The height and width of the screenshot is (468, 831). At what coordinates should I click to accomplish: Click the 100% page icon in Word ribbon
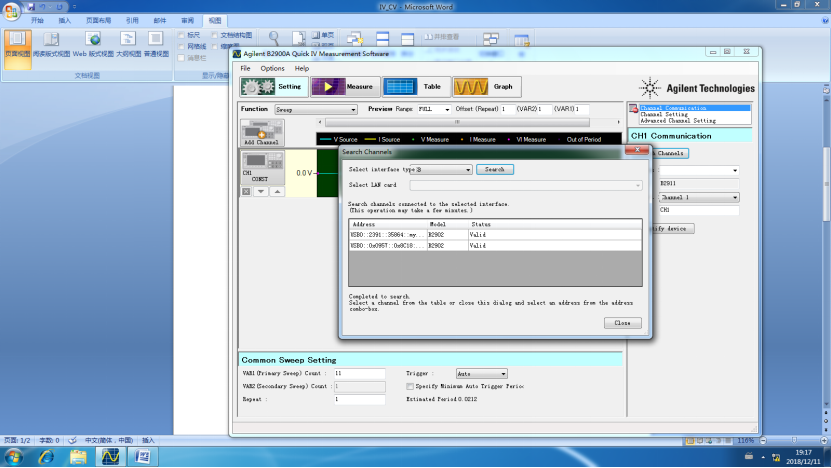pos(298,38)
